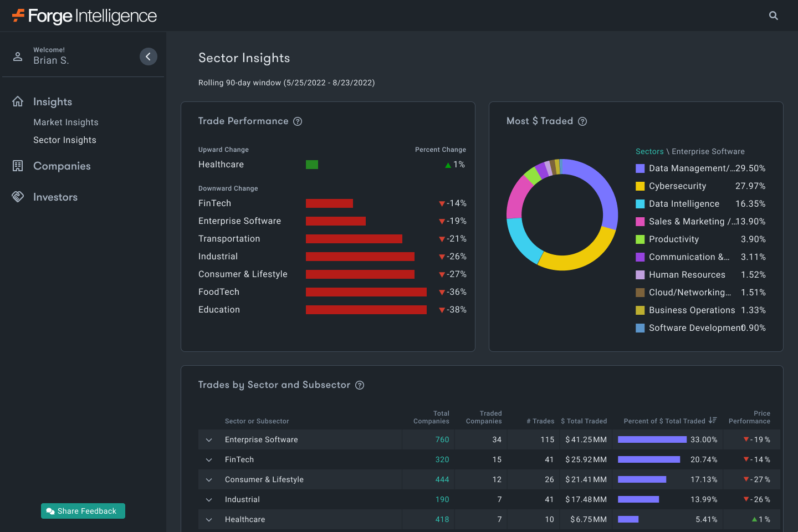Screen dimensions: 798x532
Task: Open the Trades by Sector help icon
Action: point(360,385)
